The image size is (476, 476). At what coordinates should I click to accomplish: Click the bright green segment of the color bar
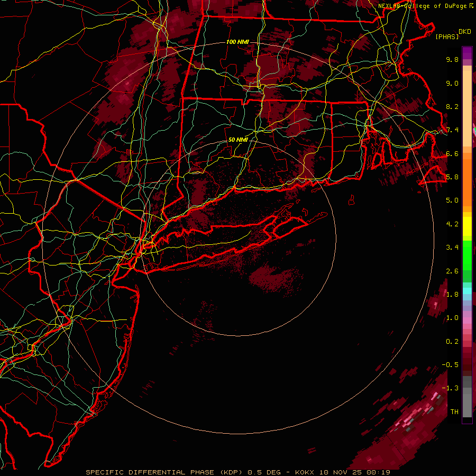(467, 255)
